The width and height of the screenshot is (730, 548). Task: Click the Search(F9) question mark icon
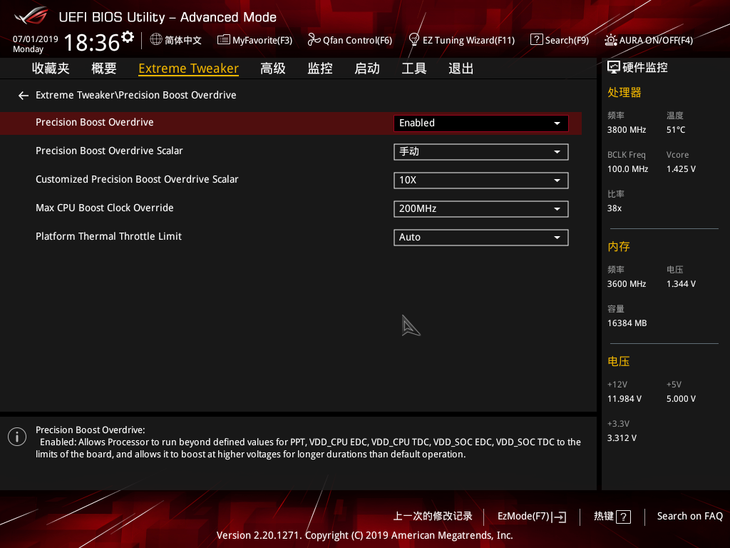[536, 40]
